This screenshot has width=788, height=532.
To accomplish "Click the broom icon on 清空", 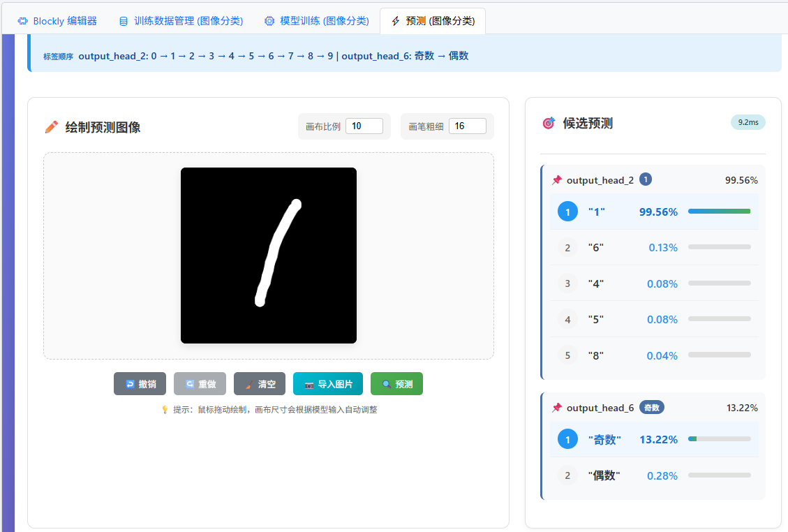I will 249,384.
